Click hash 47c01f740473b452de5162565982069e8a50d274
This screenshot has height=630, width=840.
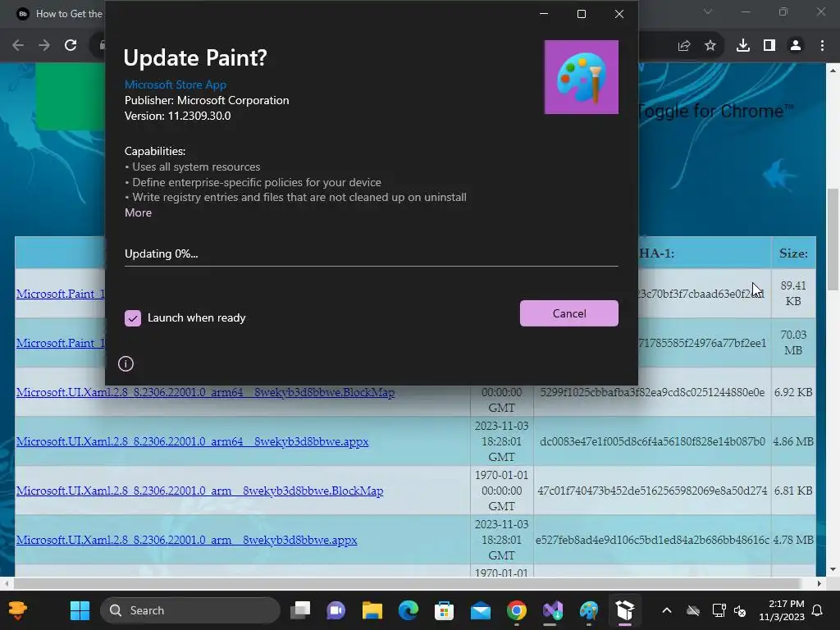click(x=652, y=491)
